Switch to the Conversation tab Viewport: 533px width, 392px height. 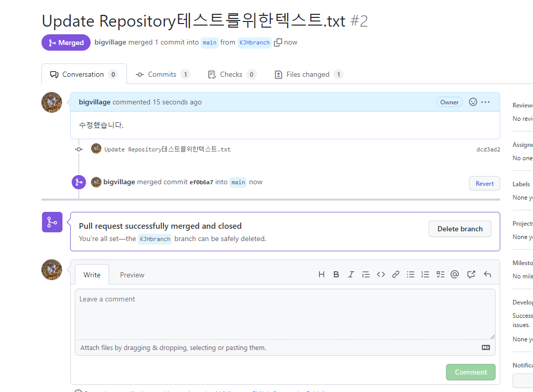point(84,74)
